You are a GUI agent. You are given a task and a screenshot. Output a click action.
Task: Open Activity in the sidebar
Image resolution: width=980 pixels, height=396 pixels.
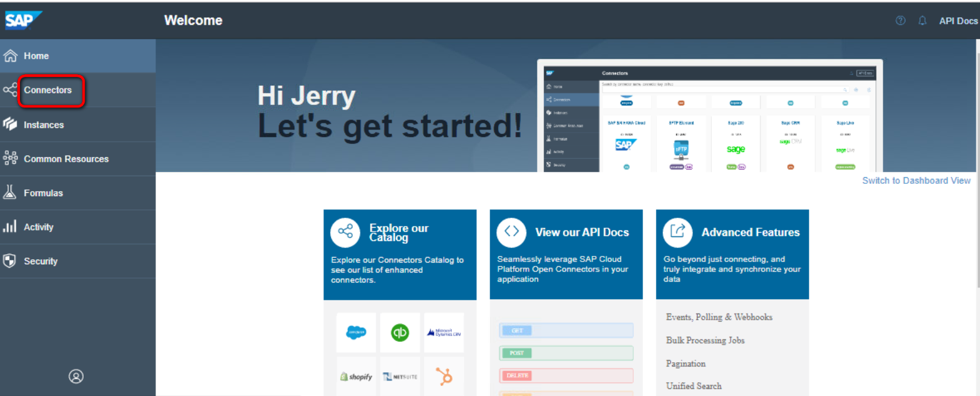pos(78,227)
